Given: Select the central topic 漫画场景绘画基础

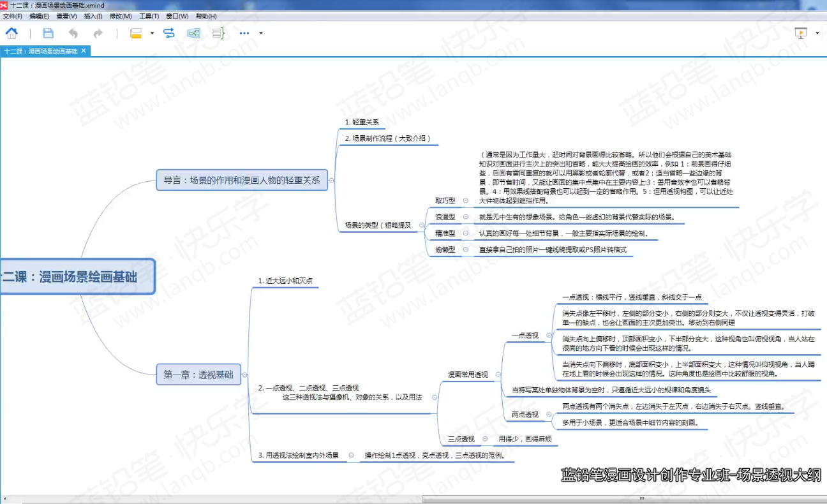Looking at the screenshot, I should (x=77, y=276).
